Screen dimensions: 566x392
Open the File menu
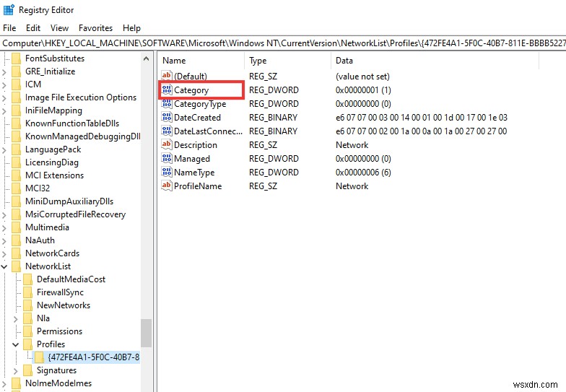pyautogui.click(x=9, y=28)
